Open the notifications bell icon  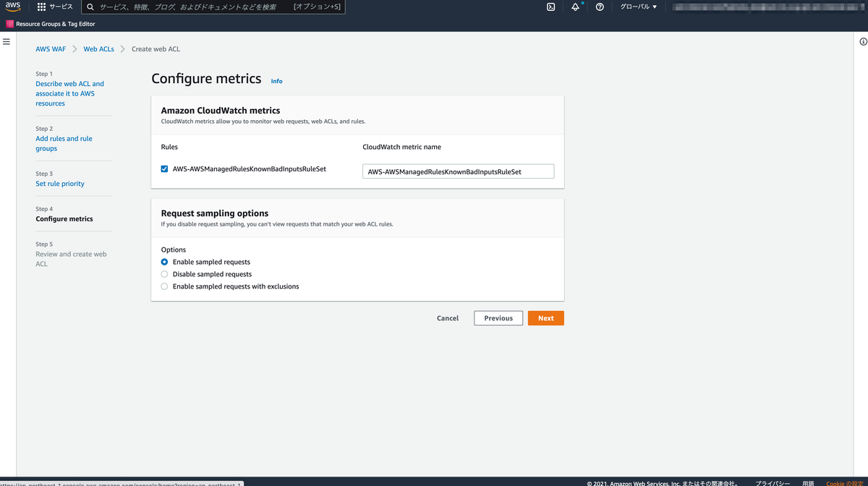575,7
